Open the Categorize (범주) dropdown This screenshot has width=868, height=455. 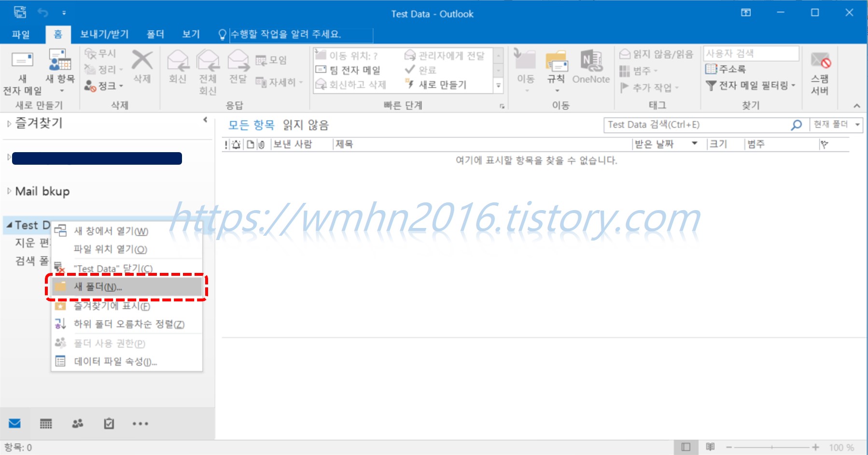point(639,71)
